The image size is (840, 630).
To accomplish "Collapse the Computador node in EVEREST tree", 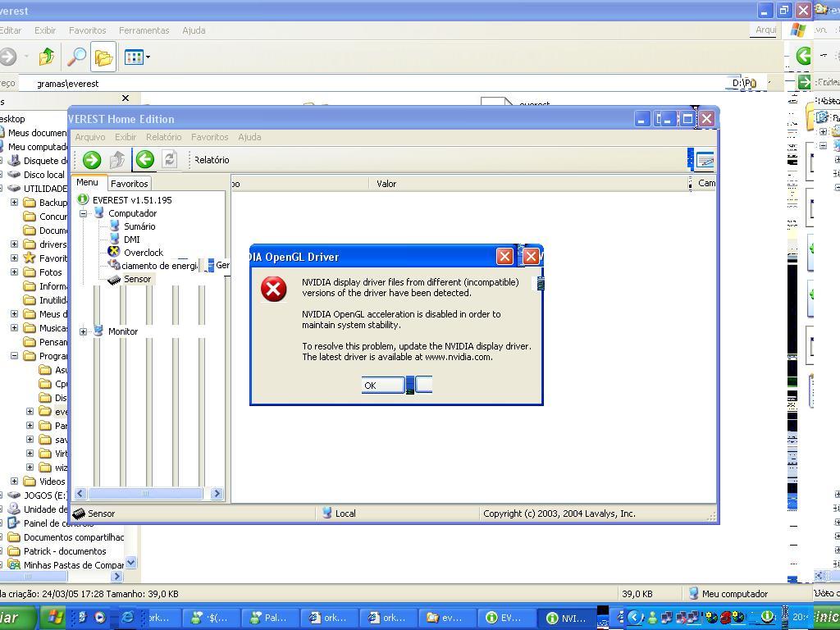I will pyautogui.click(x=83, y=213).
